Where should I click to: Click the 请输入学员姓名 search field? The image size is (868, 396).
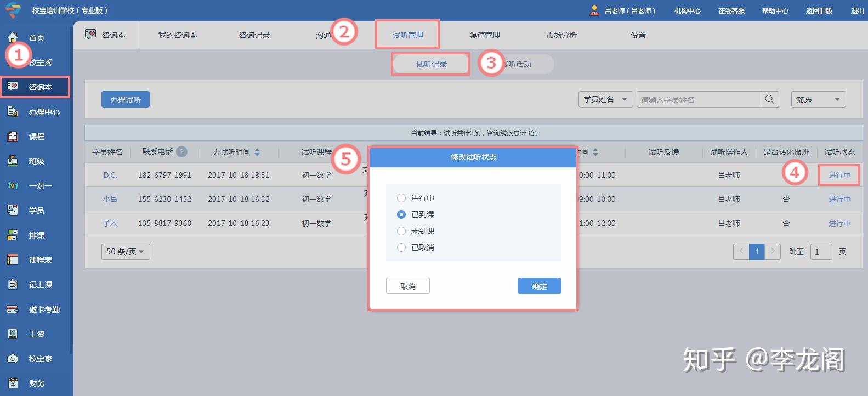(699, 99)
